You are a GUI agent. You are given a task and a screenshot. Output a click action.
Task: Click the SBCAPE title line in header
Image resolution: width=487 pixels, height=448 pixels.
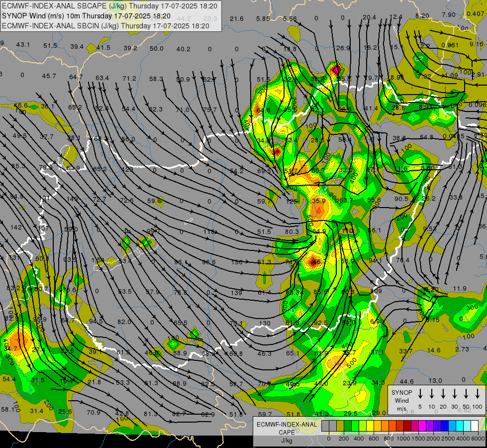point(109,6)
